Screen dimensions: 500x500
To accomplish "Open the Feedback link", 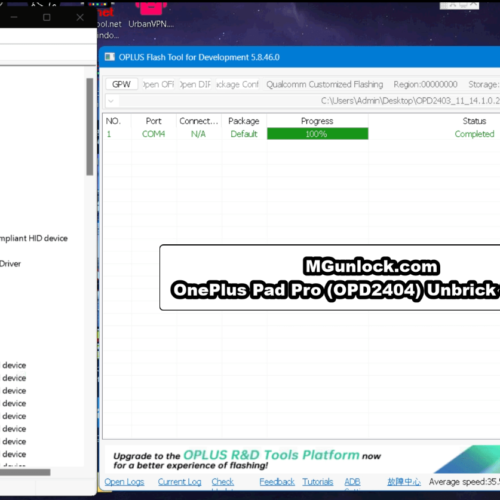I will 277,482.
